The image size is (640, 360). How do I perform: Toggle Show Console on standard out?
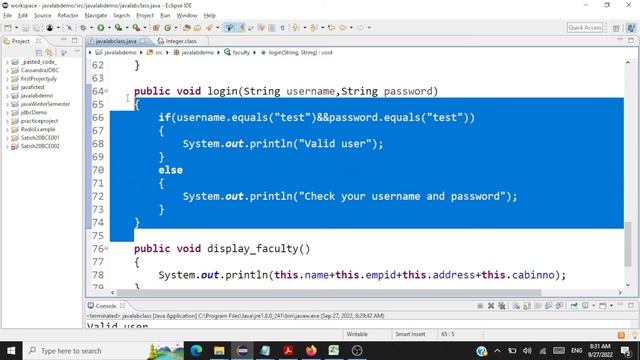coord(548,306)
